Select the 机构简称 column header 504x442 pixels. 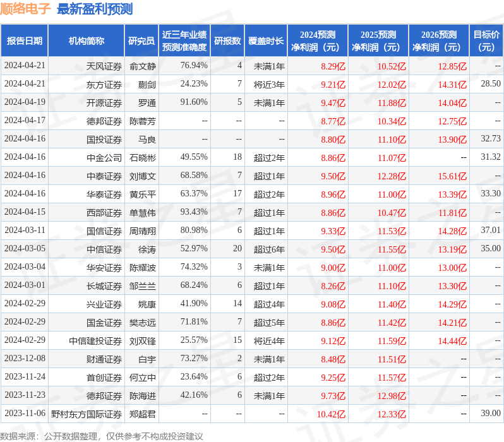click(x=86, y=41)
